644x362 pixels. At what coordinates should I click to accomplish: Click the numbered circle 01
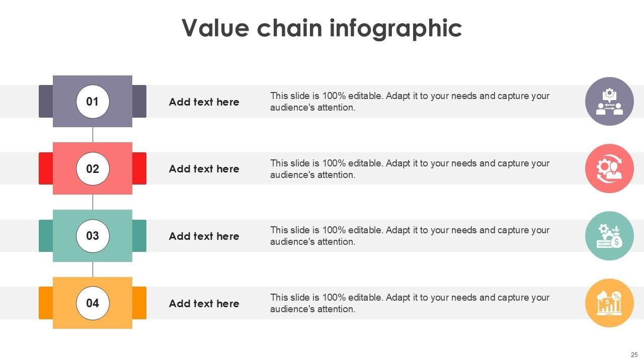click(93, 102)
